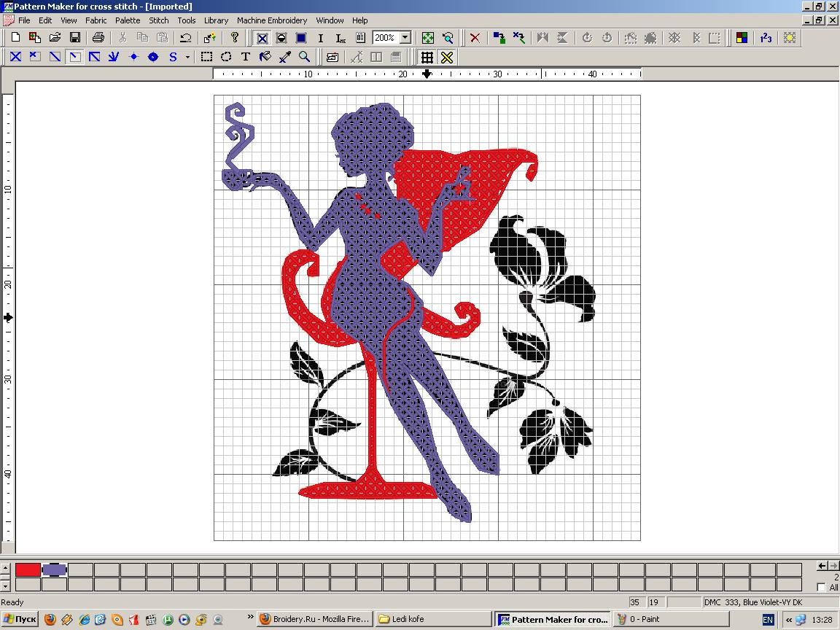Select the full cross stitch tool

[15, 57]
